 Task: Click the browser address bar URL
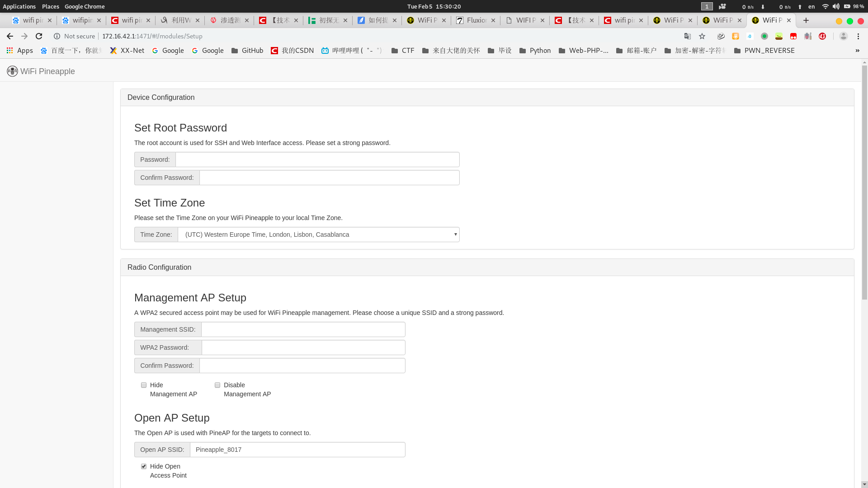tap(152, 36)
